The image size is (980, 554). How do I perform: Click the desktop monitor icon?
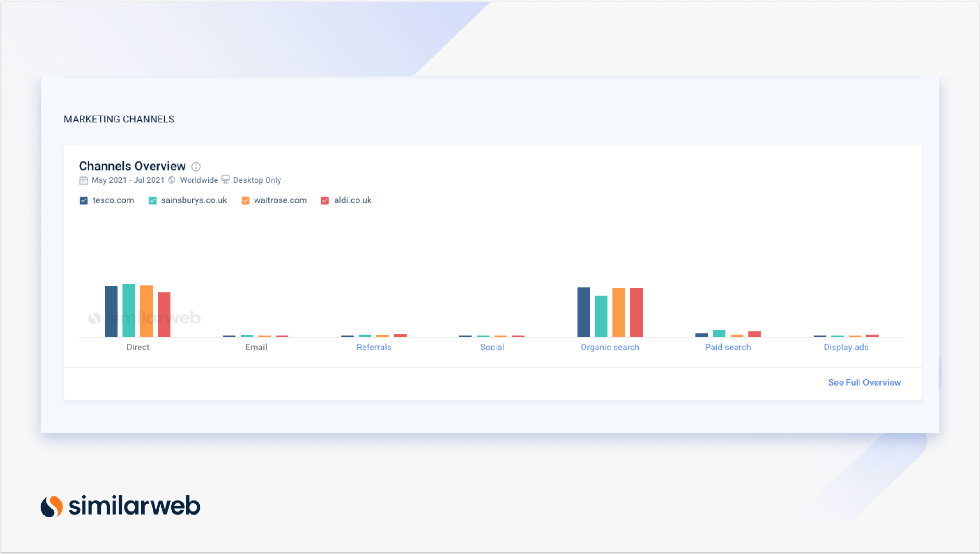point(226,180)
